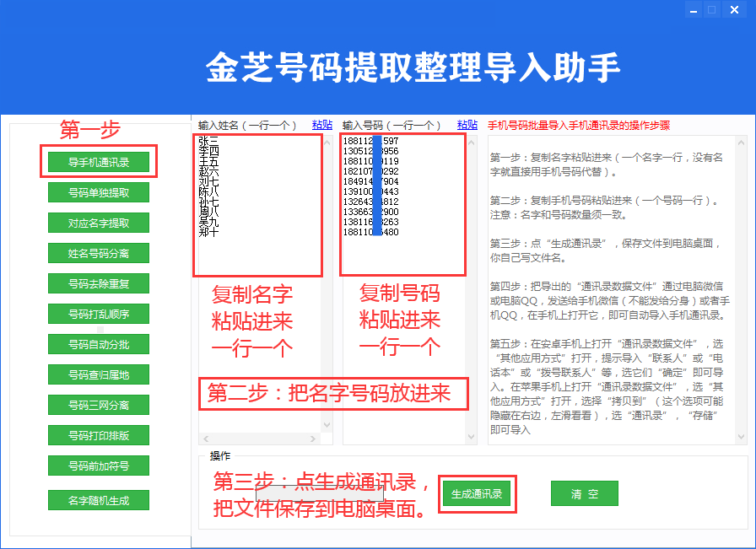Open 号码查归属地 lookup tool
756x549 pixels.
(x=99, y=374)
